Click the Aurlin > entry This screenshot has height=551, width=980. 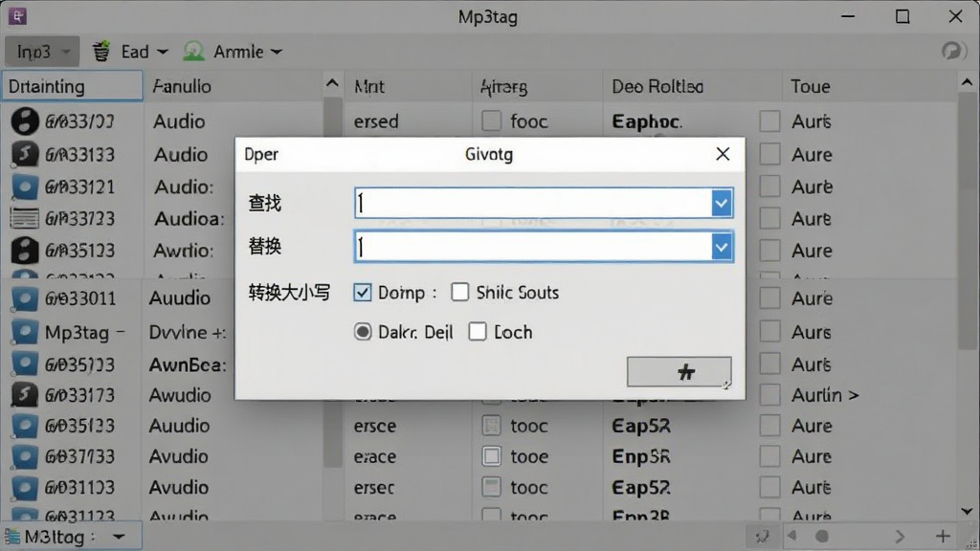825,395
